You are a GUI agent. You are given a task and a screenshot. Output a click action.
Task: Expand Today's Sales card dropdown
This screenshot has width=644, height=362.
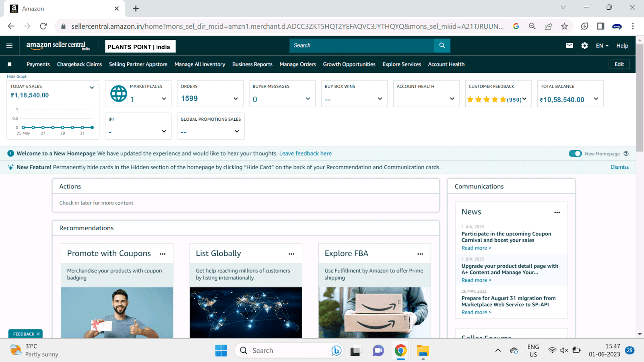[x=92, y=87]
